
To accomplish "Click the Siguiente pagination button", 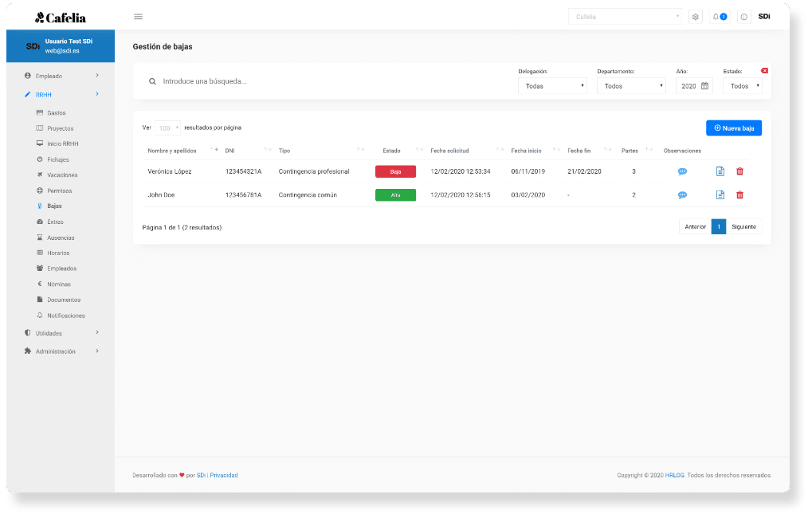I will click(743, 227).
